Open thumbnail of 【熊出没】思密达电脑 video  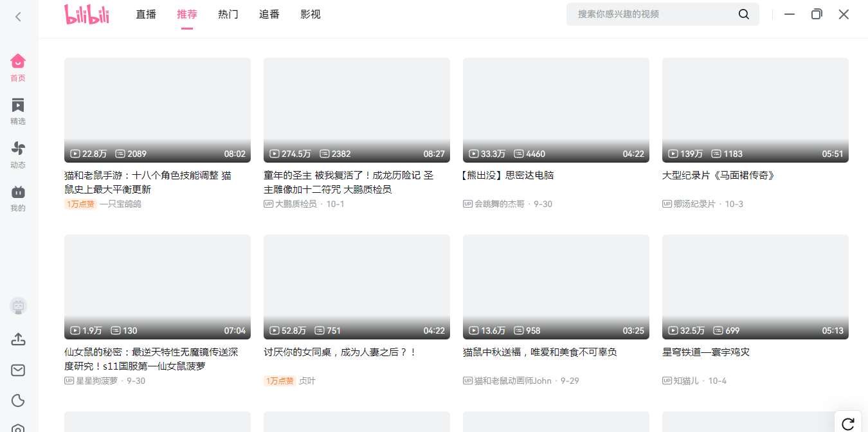pos(556,110)
